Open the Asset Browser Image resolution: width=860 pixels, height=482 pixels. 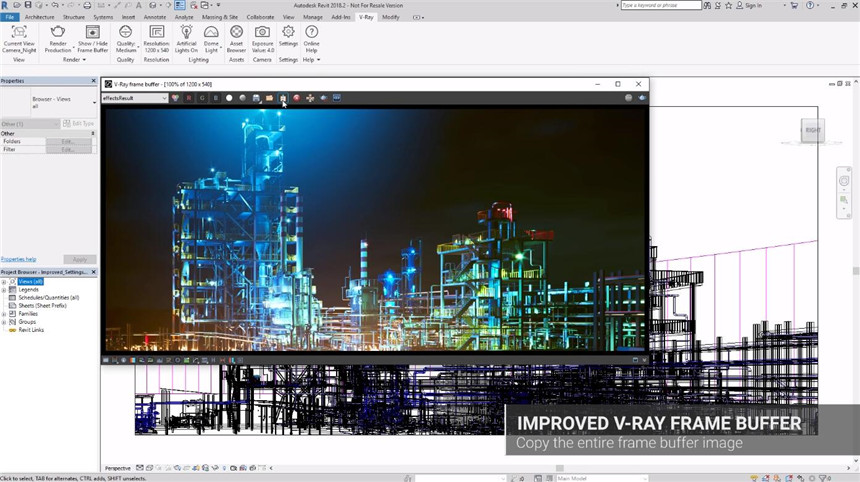(x=236, y=35)
